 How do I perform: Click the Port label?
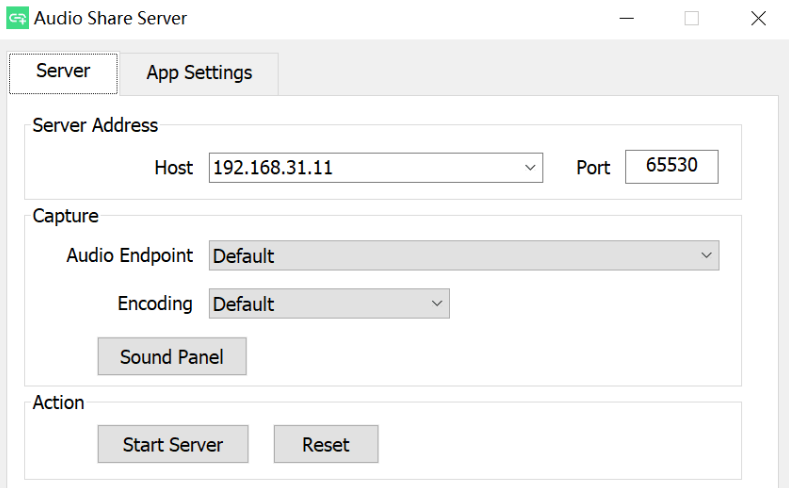coord(592,168)
